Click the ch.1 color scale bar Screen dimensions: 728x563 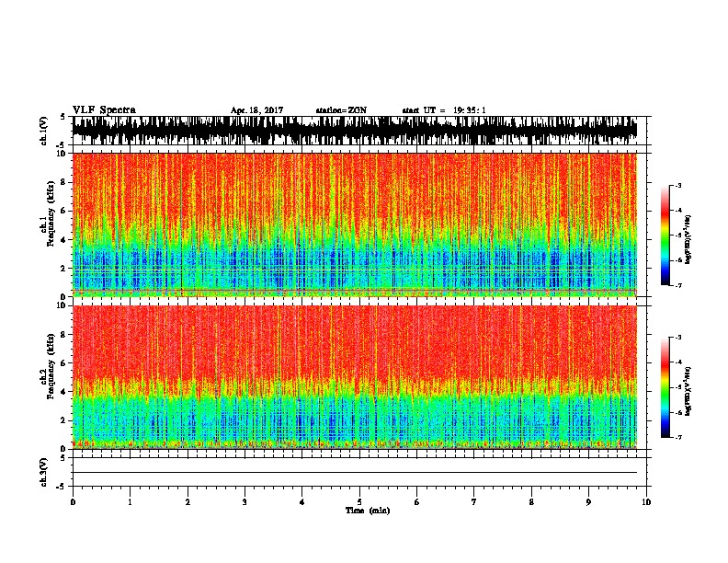pyautogui.click(x=665, y=236)
